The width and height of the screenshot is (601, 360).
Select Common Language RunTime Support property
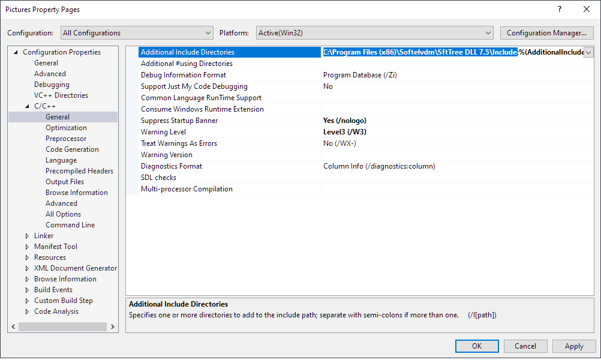[x=201, y=98]
